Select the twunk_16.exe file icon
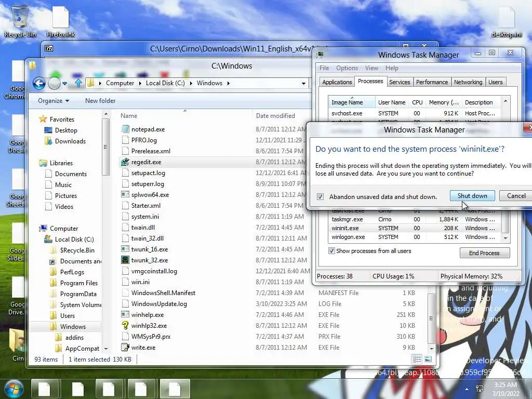Image resolution: width=532 pixels, height=399 pixels. pos(125,249)
